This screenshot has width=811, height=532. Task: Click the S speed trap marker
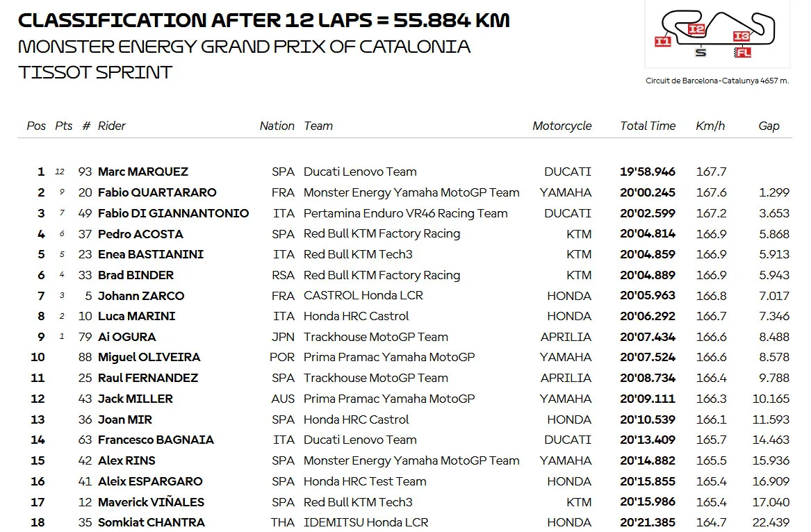click(x=701, y=51)
